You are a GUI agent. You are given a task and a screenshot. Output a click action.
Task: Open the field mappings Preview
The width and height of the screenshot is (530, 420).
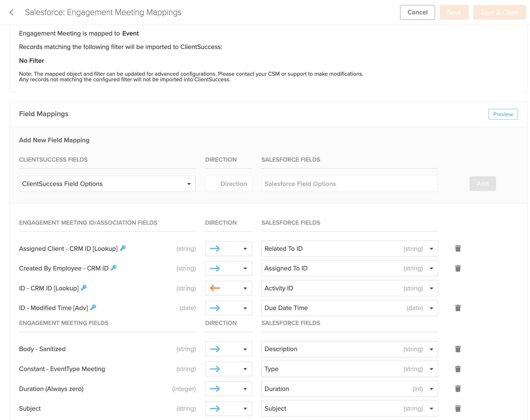[x=503, y=114]
